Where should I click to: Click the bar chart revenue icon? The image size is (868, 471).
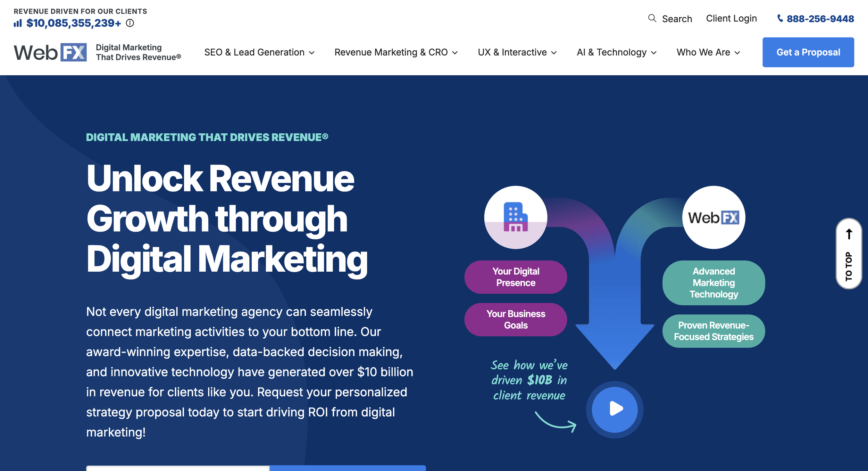(x=18, y=23)
